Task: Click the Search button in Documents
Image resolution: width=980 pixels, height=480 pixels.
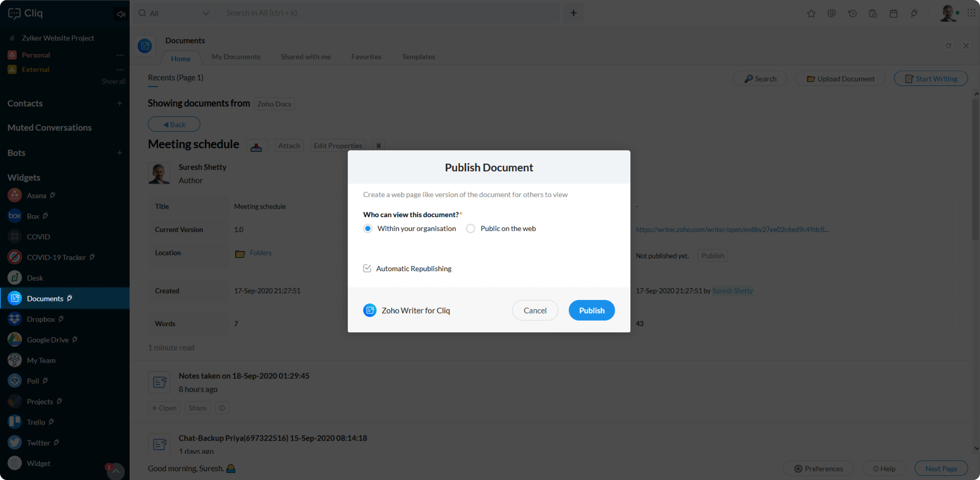Action: pos(760,79)
